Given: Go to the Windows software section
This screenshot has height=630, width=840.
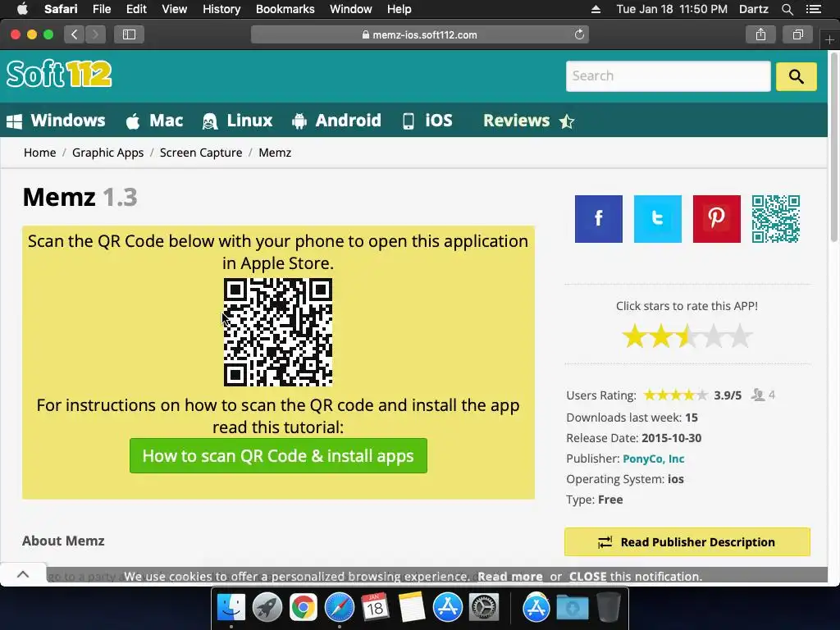Looking at the screenshot, I should click(56, 121).
